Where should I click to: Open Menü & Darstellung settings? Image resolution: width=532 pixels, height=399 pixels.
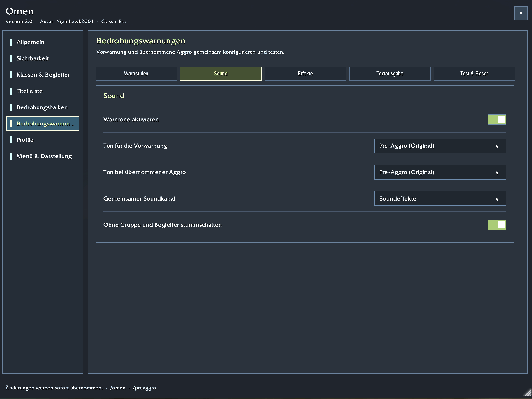pos(43,156)
